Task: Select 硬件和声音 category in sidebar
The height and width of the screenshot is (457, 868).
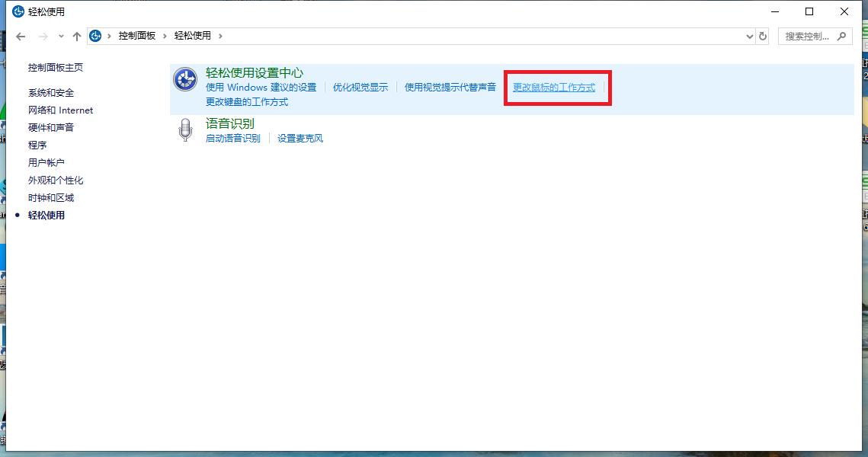Action: point(51,127)
